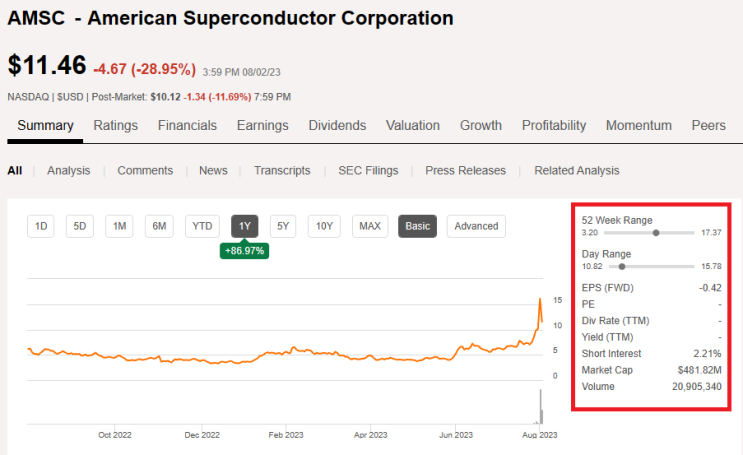
Task: Click the Market Cap value $481.82M
Action: coord(699,370)
